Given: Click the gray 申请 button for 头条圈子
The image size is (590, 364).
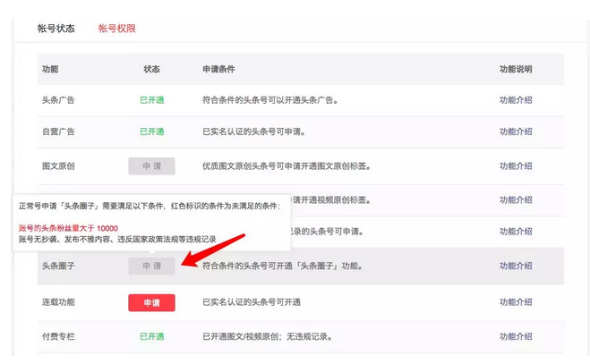Looking at the screenshot, I should (x=151, y=266).
